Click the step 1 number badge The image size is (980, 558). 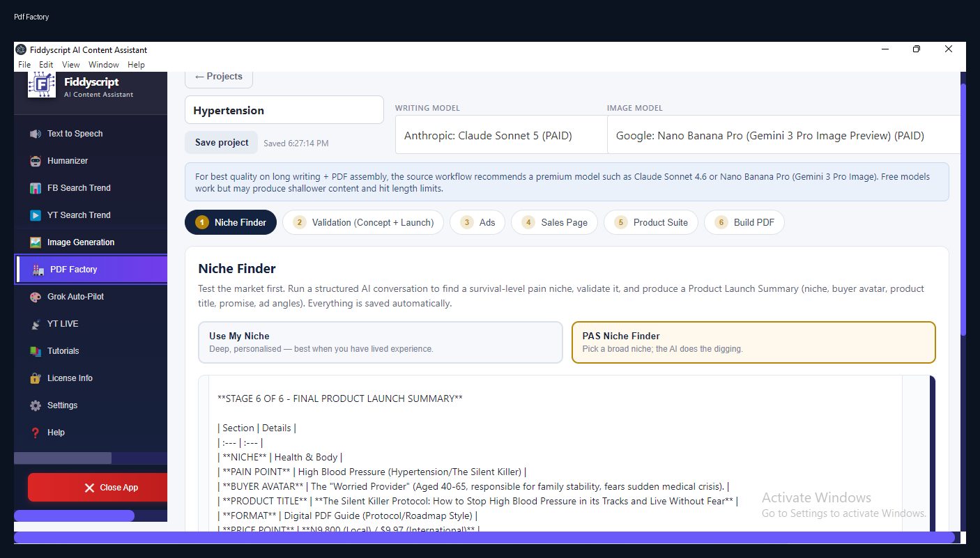(202, 222)
